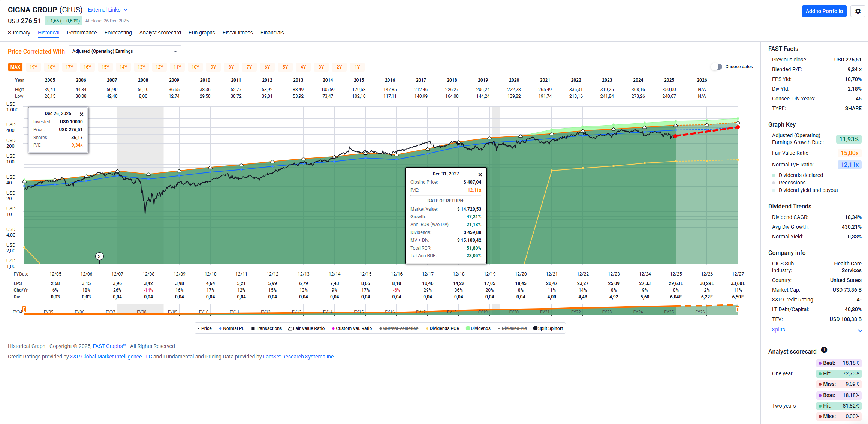Expand the Splits section chevron
The height and width of the screenshot is (424, 868).
click(x=860, y=330)
